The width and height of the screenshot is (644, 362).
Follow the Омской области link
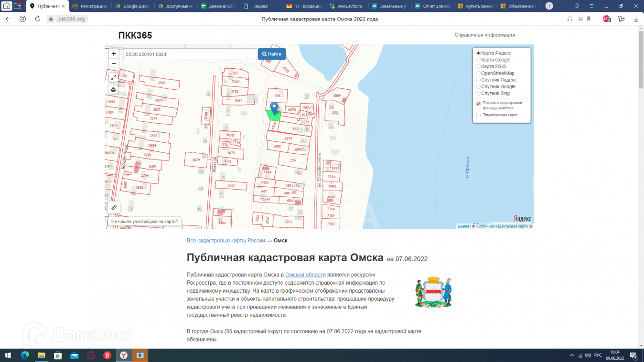305,275
